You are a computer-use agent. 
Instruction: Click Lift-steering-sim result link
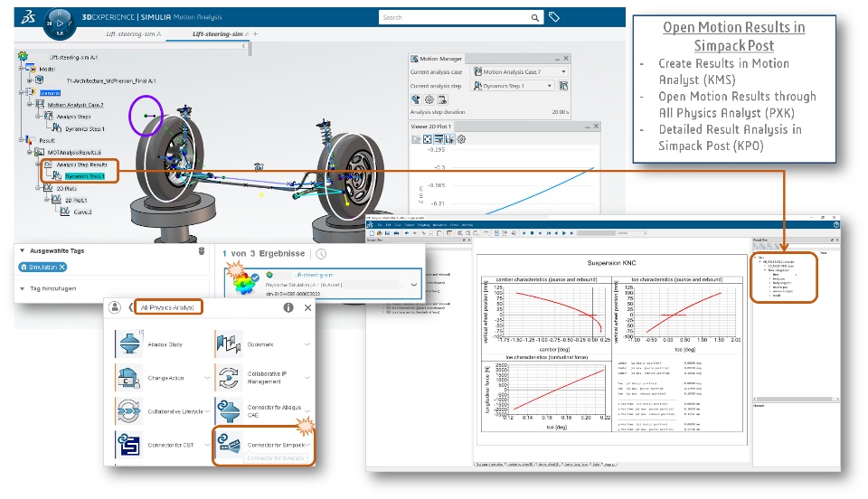click(x=315, y=275)
